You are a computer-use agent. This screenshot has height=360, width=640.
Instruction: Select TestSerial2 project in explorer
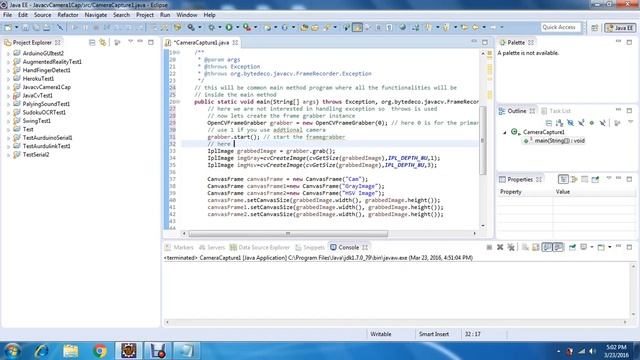click(x=36, y=155)
